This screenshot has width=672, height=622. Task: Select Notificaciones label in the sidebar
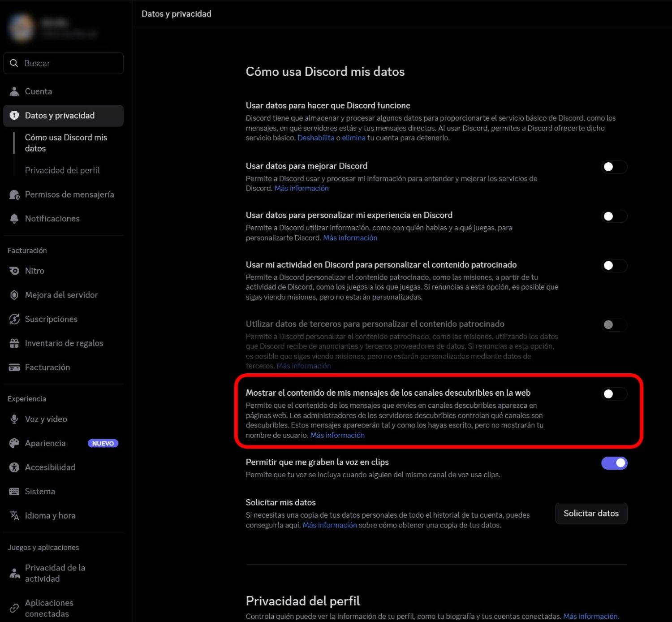tap(52, 219)
